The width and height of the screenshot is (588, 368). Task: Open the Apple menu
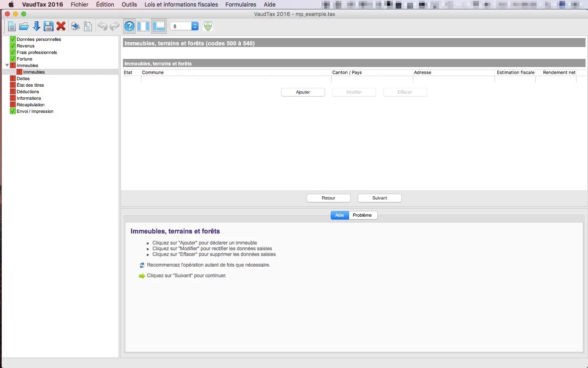tap(11, 4)
